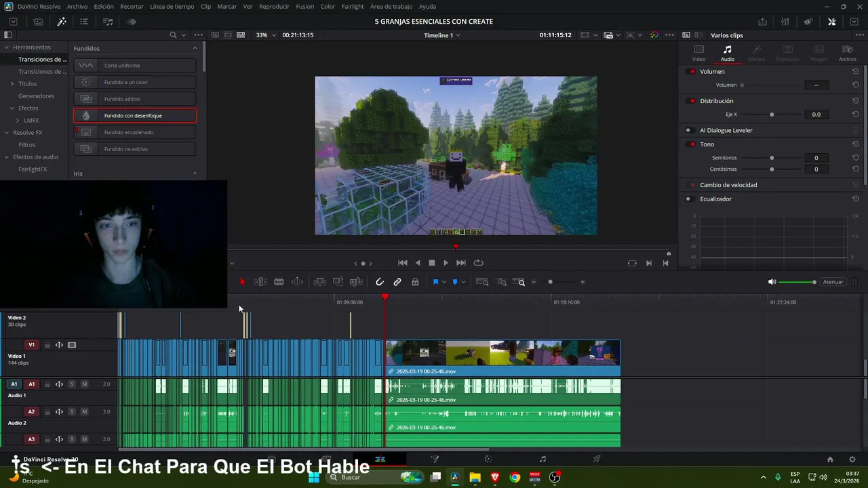Select the Fundido encadenado transition
The height and width of the screenshot is (488, 868).
click(x=135, y=132)
